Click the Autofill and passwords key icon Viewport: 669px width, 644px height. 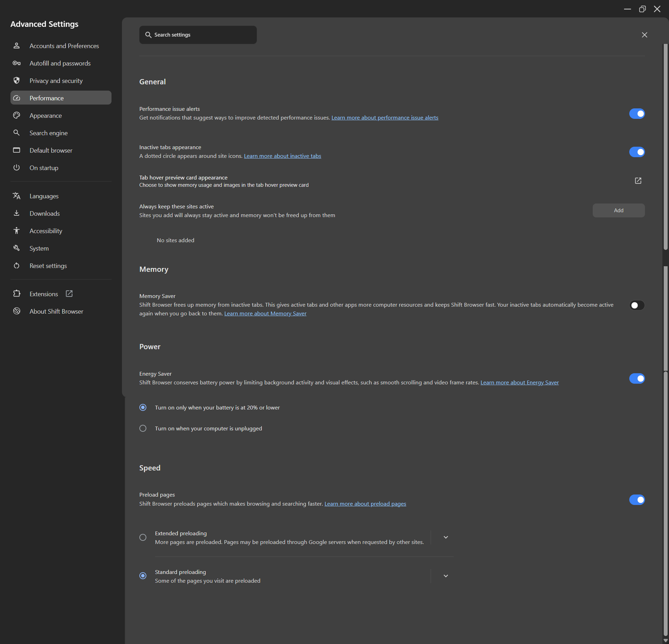click(16, 63)
